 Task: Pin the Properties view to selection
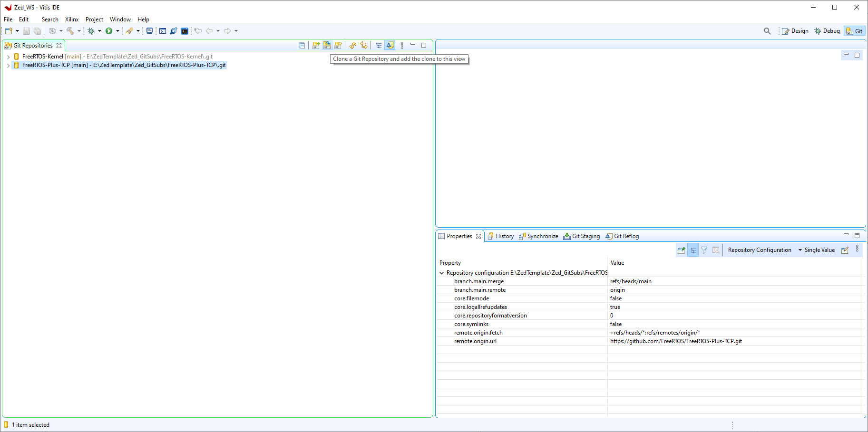coord(682,250)
